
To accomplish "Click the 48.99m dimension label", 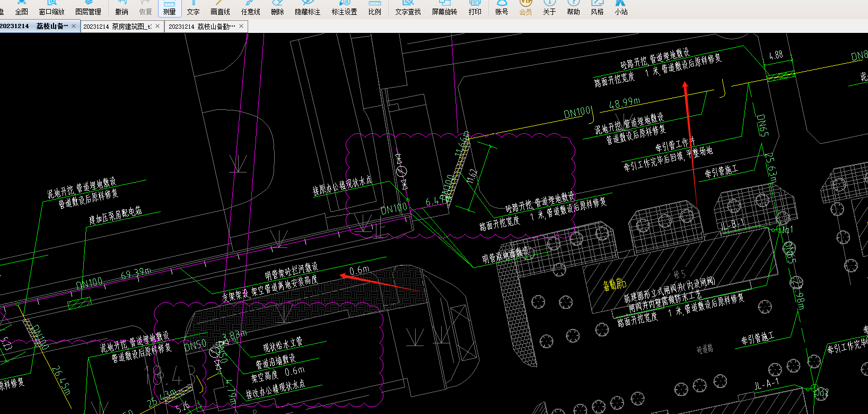I will (624, 103).
